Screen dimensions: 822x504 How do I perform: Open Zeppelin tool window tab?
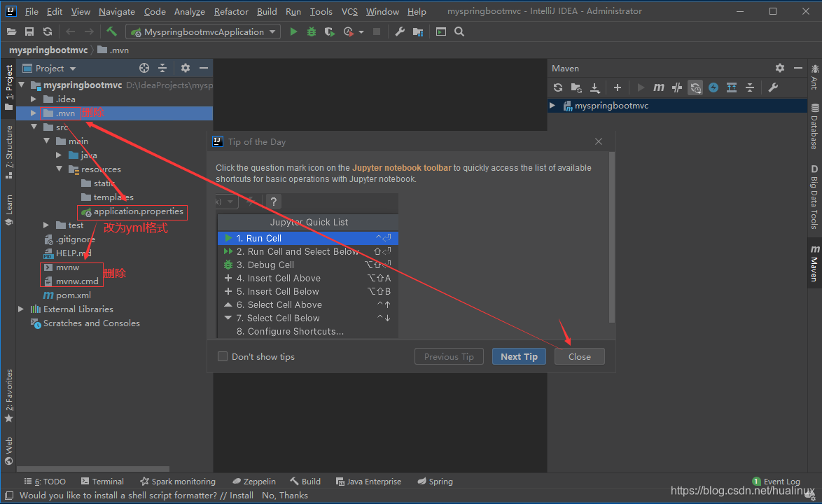click(x=254, y=482)
